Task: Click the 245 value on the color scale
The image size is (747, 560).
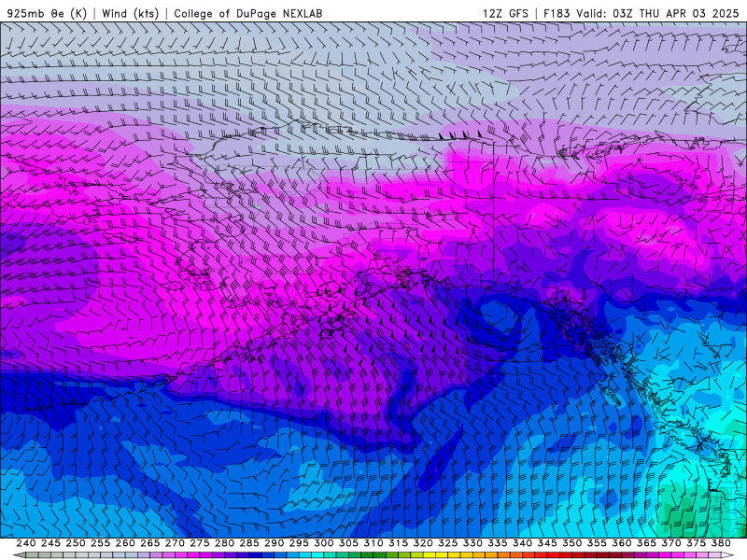Action: (50, 543)
